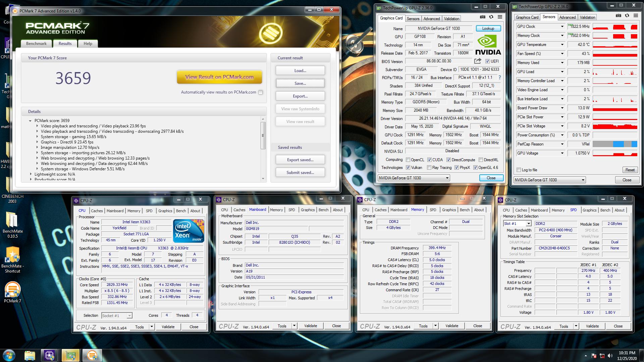This screenshot has width=644, height=362.
Task: Click the CPU-Z taskbar icon
Action: click(x=49, y=356)
